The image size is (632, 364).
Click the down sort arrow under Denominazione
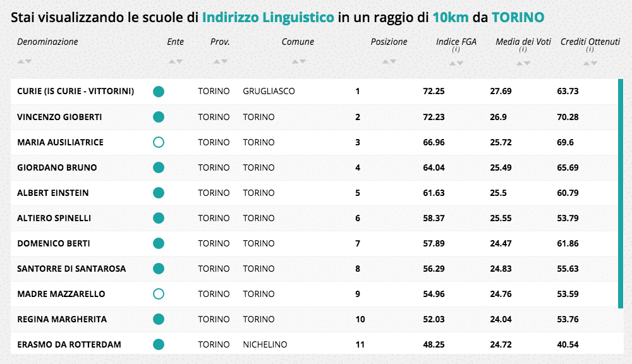click(x=28, y=61)
